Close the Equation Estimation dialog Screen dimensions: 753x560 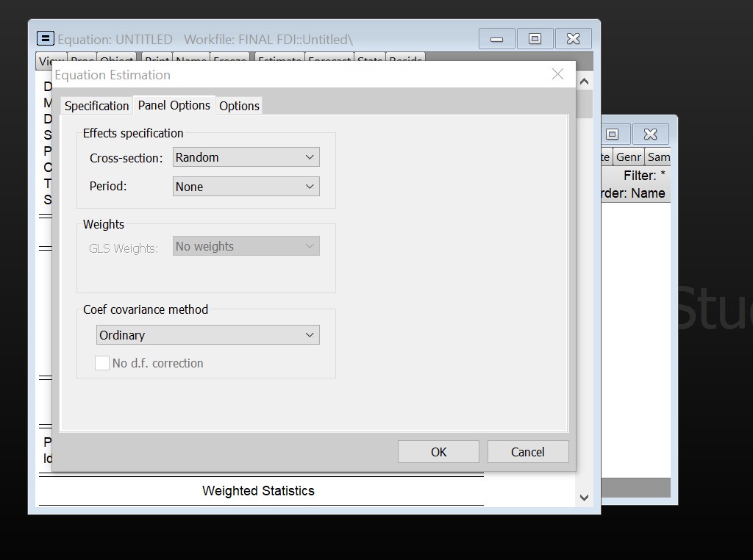pyautogui.click(x=557, y=74)
